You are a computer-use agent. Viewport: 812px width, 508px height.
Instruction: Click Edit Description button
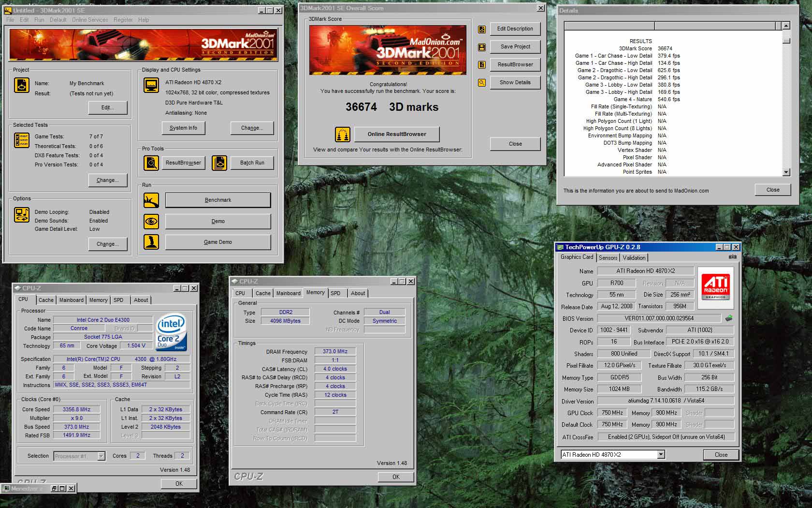click(515, 29)
